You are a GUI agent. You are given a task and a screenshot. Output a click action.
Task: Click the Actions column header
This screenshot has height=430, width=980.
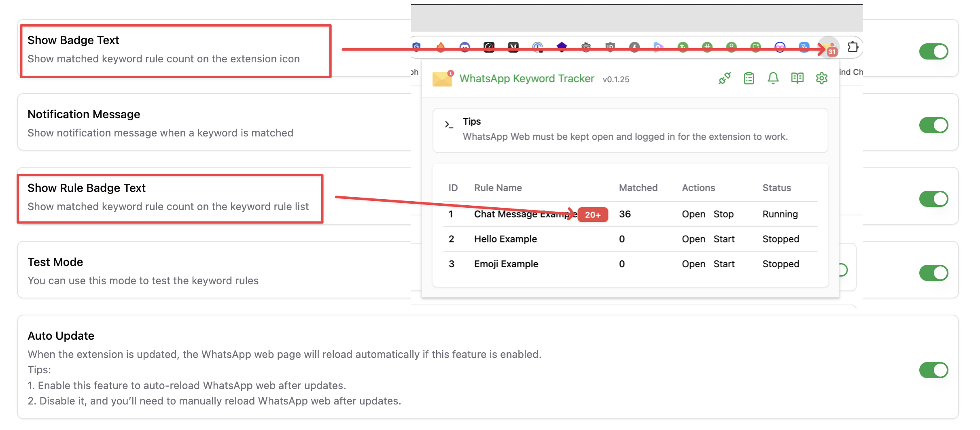[698, 188]
